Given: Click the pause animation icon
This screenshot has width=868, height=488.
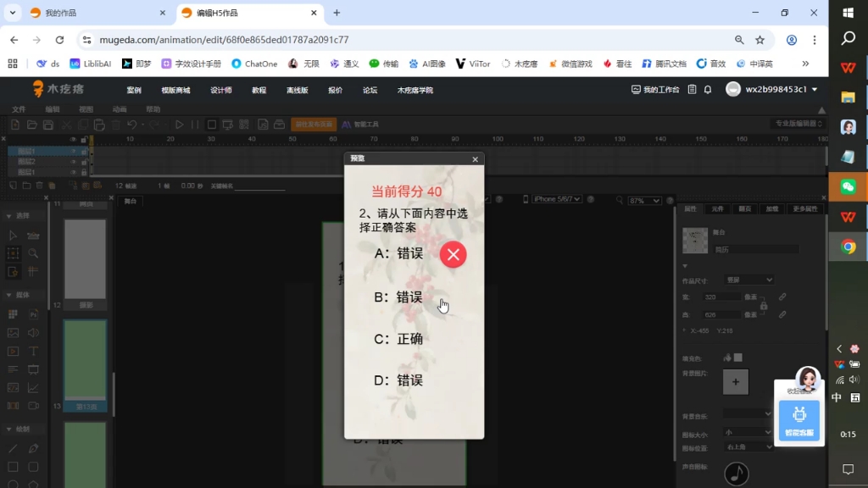Looking at the screenshot, I should [195, 125].
